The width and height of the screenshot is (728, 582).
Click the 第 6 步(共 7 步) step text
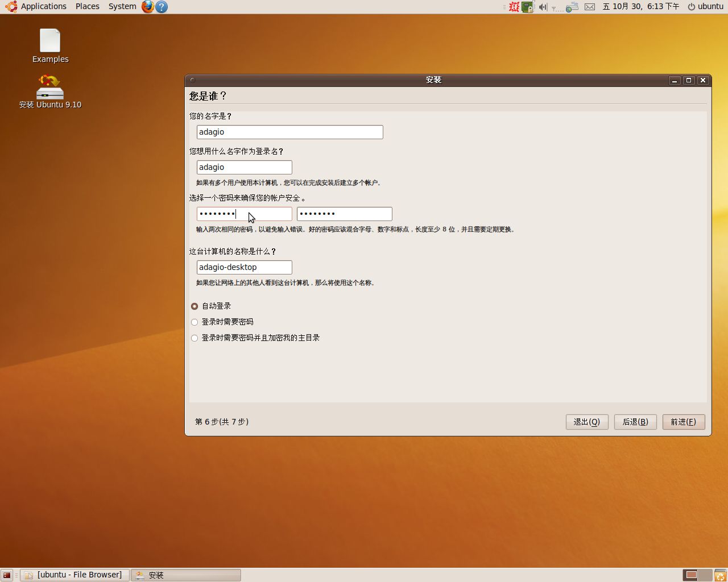[222, 422]
